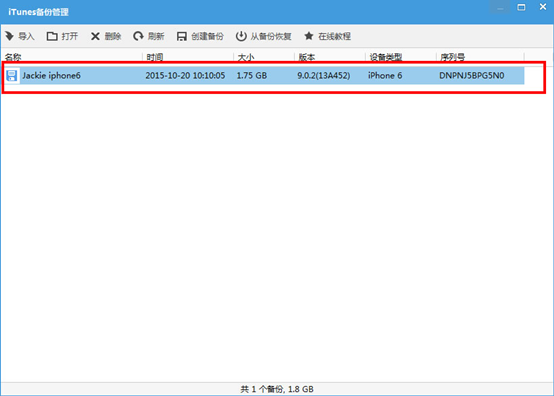The height and width of the screenshot is (396, 554).
Task: Click the 创建备份 floppy disk icon
Action: (182, 36)
